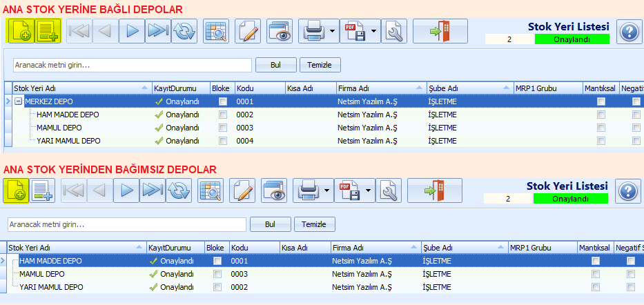Click Bul button in upper panel
The height and width of the screenshot is (305, 644).
coord(275,65)
